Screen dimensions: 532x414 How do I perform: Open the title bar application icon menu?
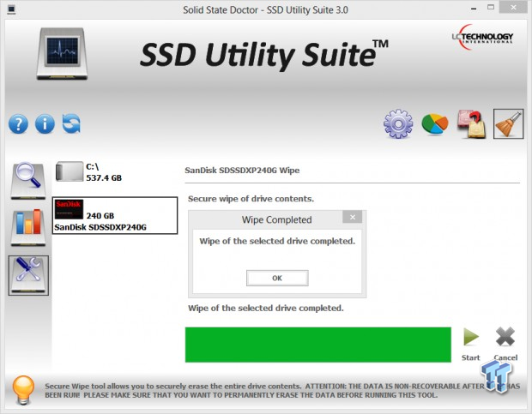coord(11,9)
